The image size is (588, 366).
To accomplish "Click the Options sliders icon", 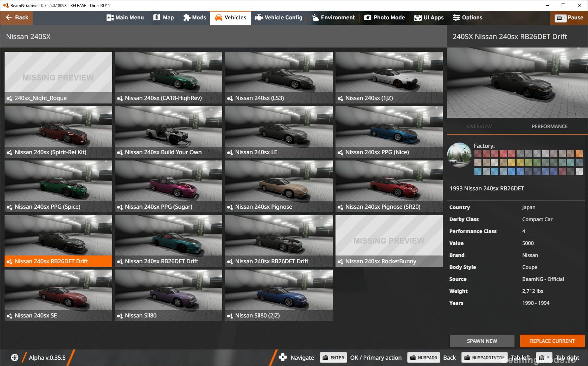I will click(x=456, y=18).
